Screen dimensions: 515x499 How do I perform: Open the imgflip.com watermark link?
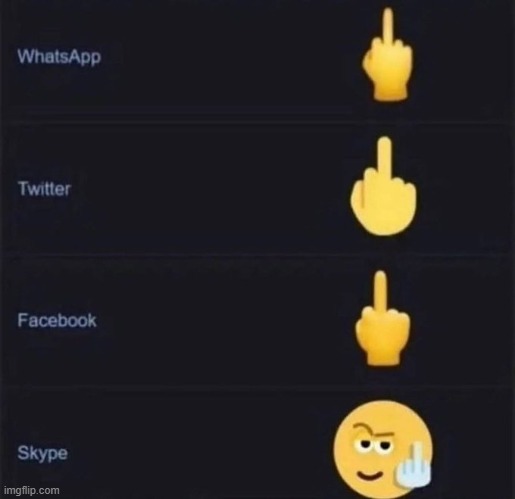click(x=32, y=491)
